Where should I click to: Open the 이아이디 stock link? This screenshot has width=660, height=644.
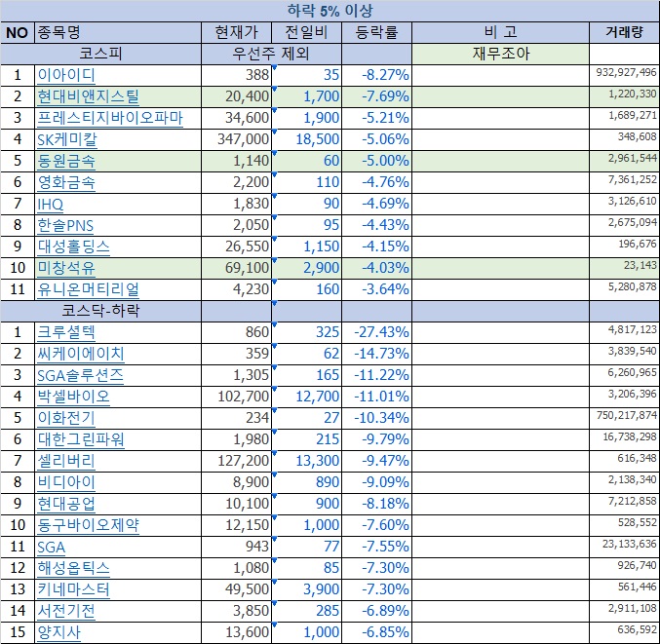[x=66, y=75]
